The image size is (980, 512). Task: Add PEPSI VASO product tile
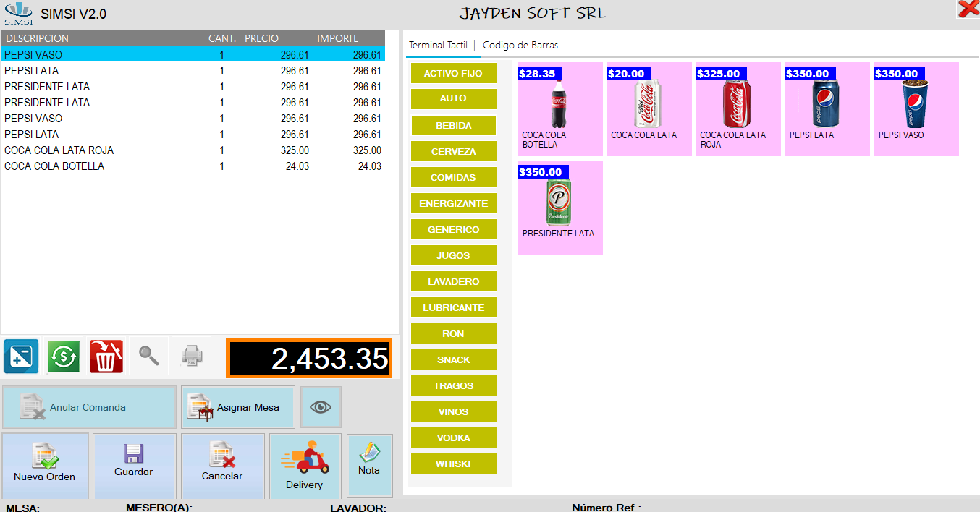click(x=916, y=109)
